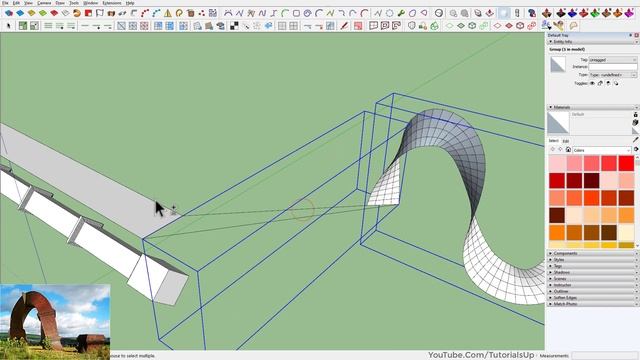Open the Type undefined dropdown
Viewport: 640px width, 360px height.
(613, 75)
